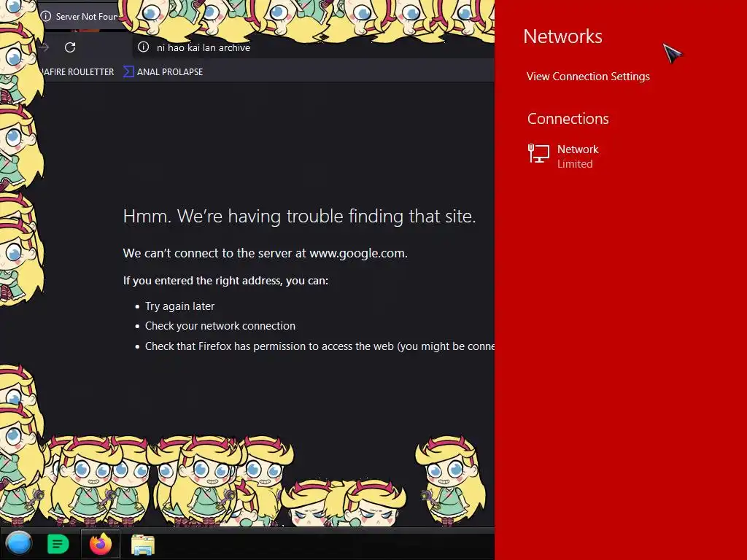Viewport: 747px width, 560px height.
Task: Open the green chat bubble app on the taskbar
Action: (x=58, y=544)
